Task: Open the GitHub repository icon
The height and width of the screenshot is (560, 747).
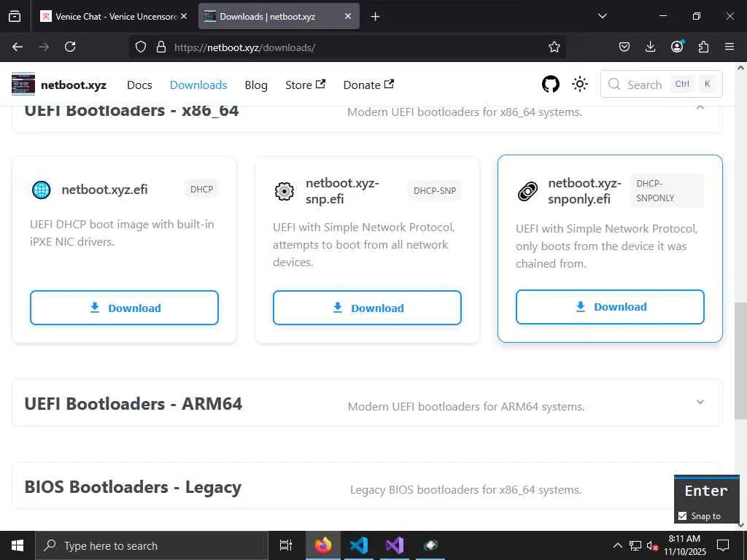Action: (x=551, y=85)
